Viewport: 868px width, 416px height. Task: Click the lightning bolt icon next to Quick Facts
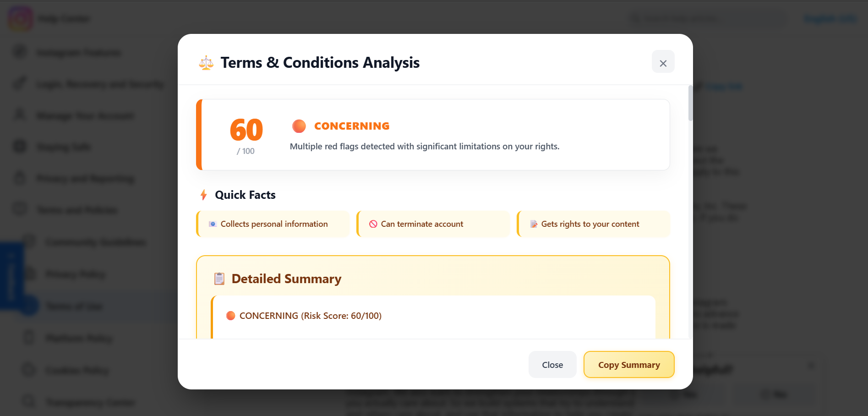pos(204,195)
